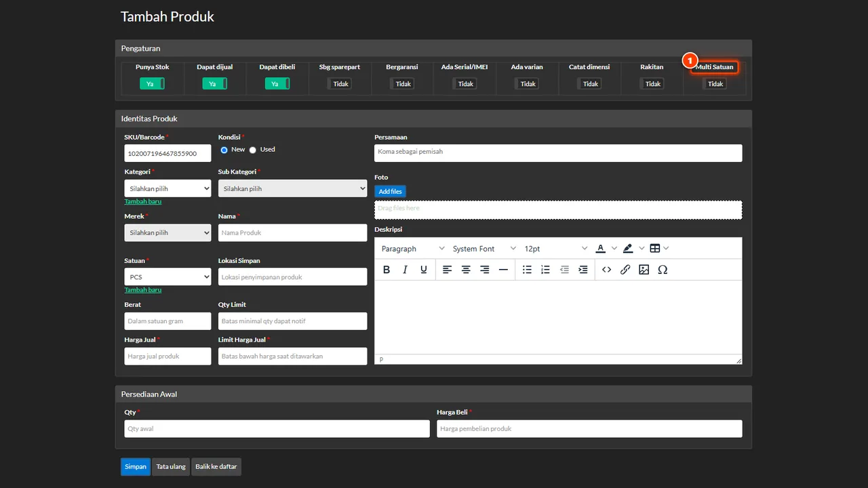Enable Rakitan switch
Image resolution: width=868 pixels, height=488 pixels.
click(x=651, y=84)
